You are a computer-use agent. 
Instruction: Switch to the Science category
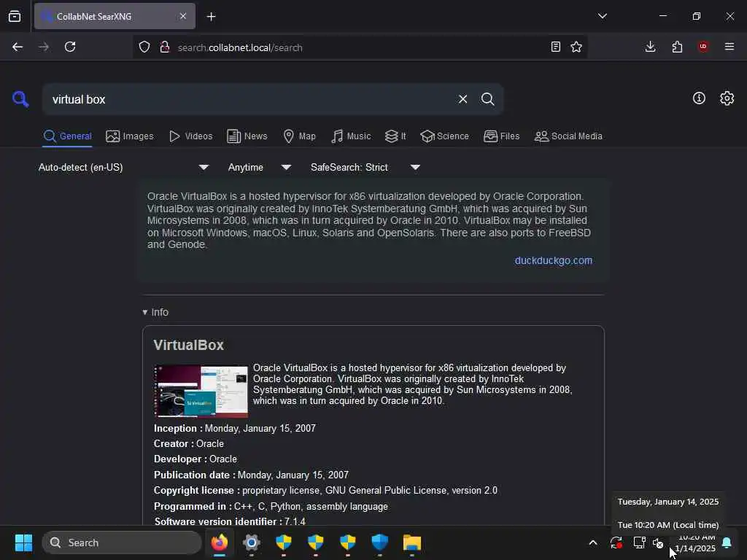(444, 136)
